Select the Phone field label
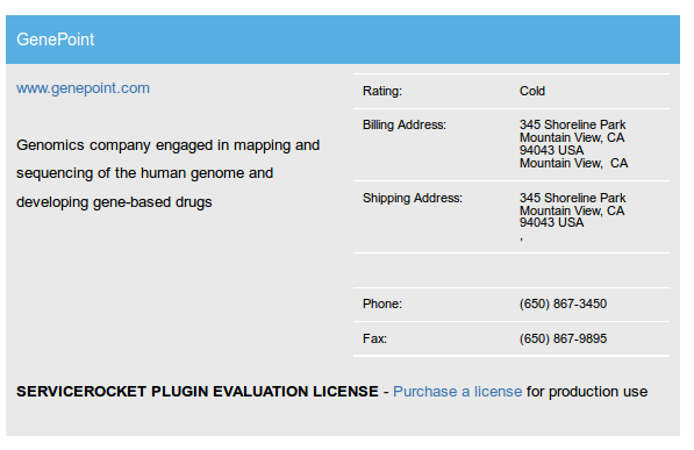 (x=382, y=304)
